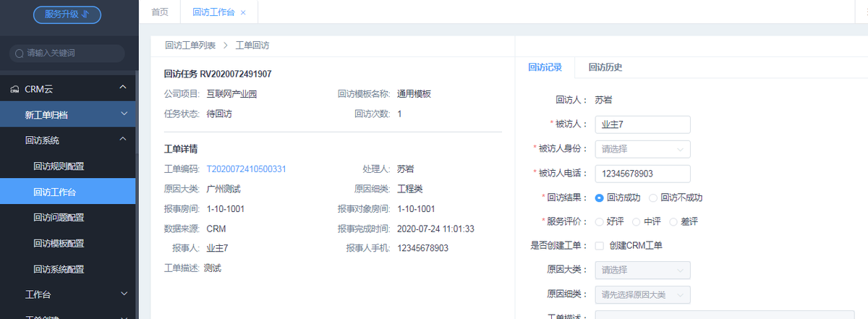Click the 被访人 input field
Image resolution: width=868 pixels, height=319 pixels.
(642, 124)
